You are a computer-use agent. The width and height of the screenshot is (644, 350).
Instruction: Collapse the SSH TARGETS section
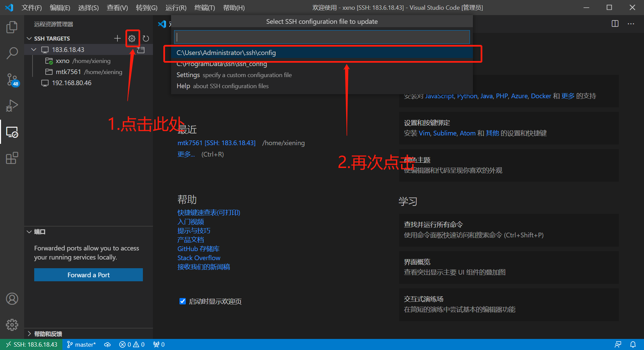pyautogui.click(x=29, y=39)
